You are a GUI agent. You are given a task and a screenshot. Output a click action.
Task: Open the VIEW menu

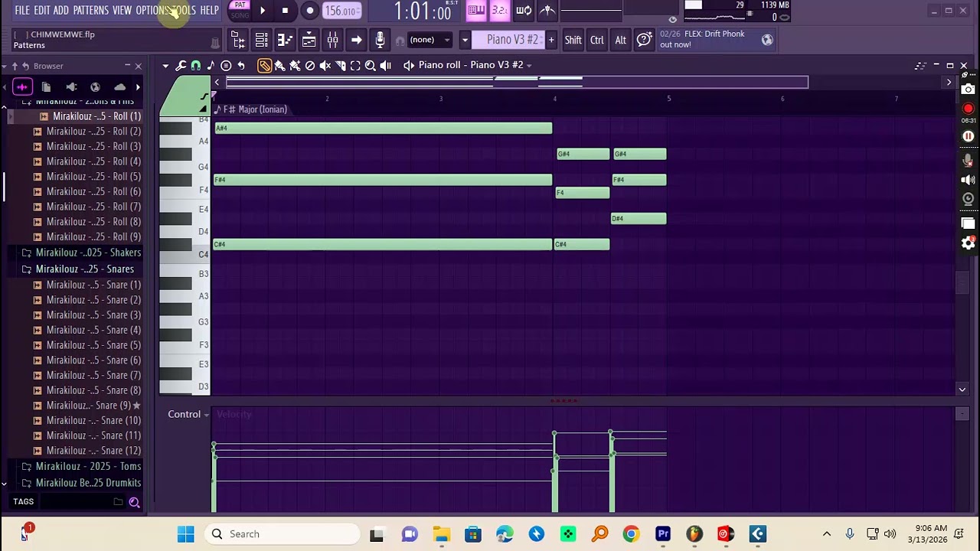[x=122, y=10]
